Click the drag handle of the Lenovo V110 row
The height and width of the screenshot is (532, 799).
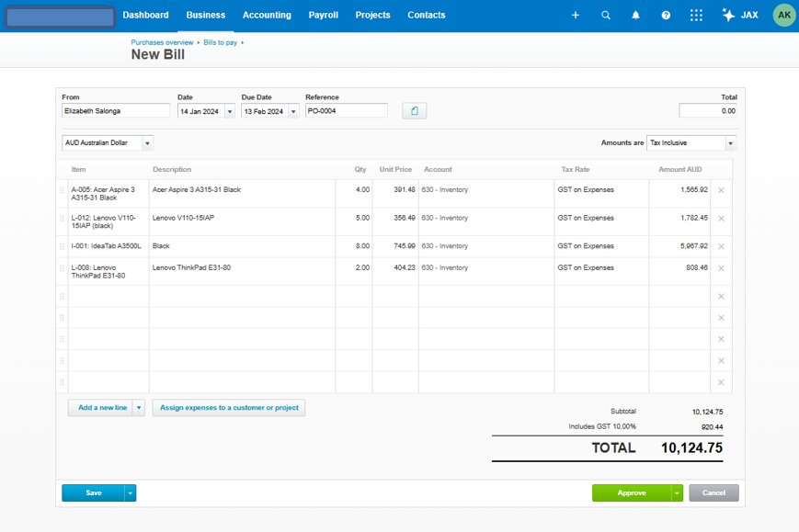click(x=63, y=219)
